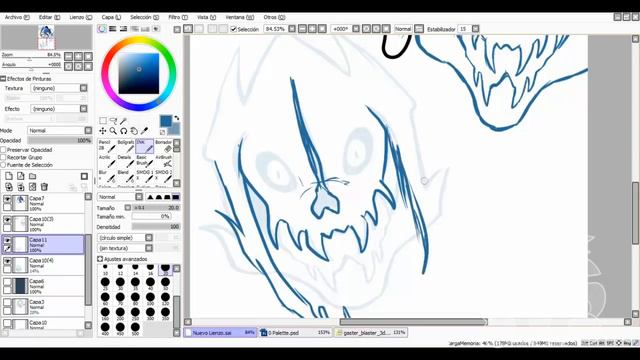Select the Acrilic brush tool
640x360 pixels.
point(106,162)
